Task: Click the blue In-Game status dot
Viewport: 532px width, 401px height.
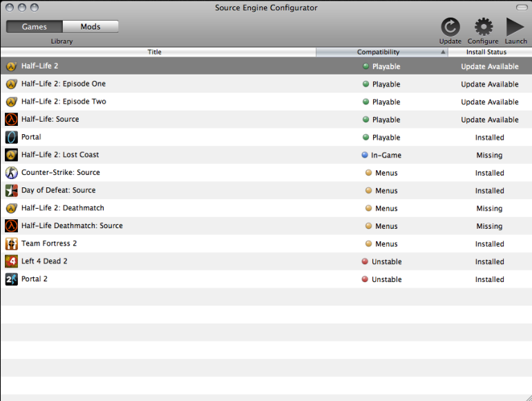Action: [365, 155]
